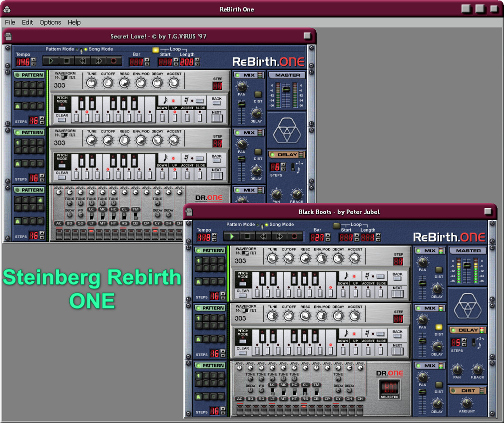Rewind the song in the Black Boots window
This screenshot has height=423, width=504.
point(263,236)
